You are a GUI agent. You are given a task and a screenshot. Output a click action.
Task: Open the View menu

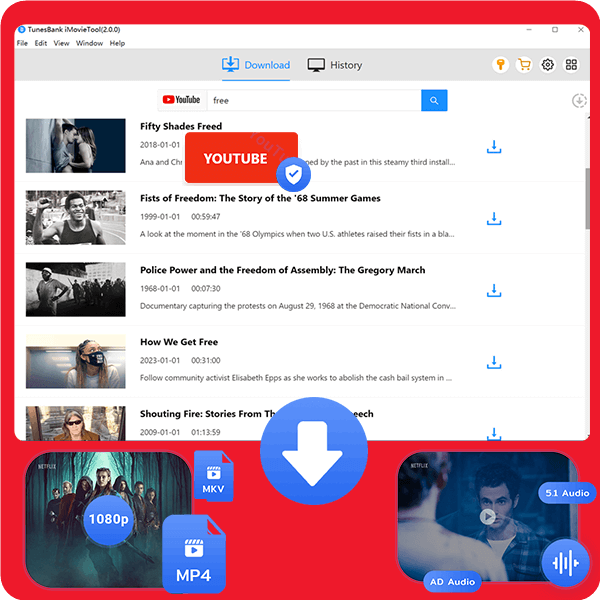[x=61, y=43]
